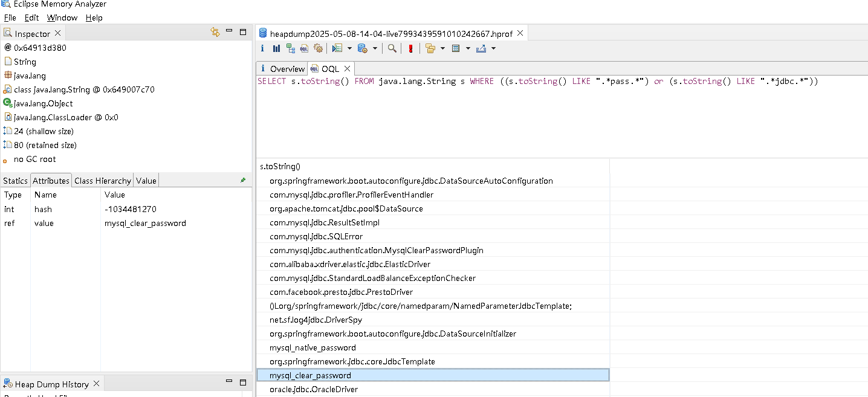
Task: Expand the Calculate Retained Size dropdown arrow
Action: 468,48
